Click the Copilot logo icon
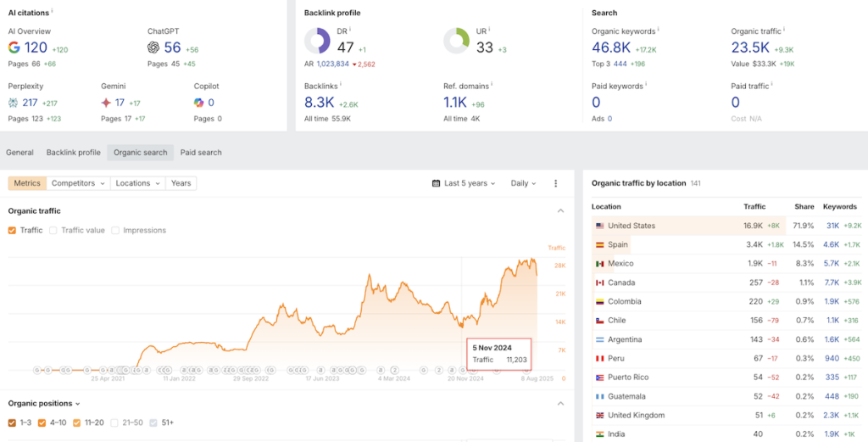868x442 pixels. pyautogui.click(x=198, y=103)
